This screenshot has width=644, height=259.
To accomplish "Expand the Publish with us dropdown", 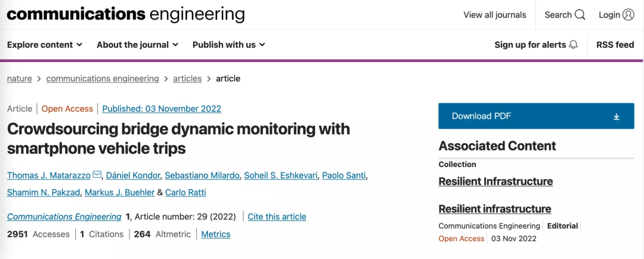I will tap(228, 45).
